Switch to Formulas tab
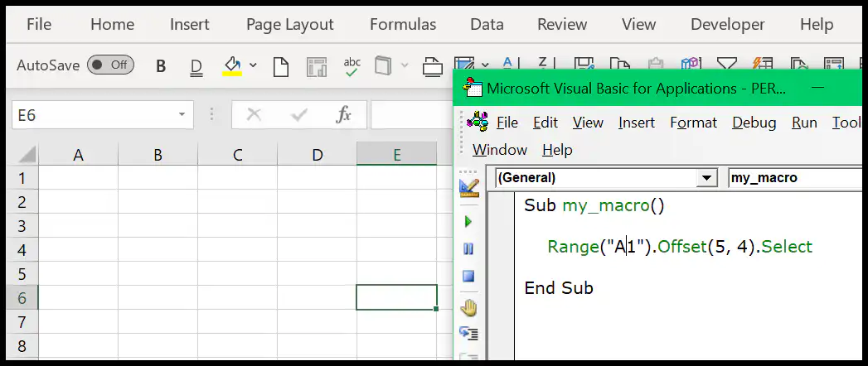The width and height of the screenshot is (868, 366). [402, 24]
